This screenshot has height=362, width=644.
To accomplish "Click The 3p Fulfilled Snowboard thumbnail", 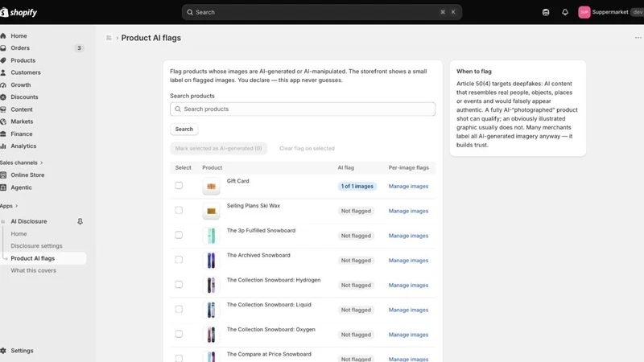I will [211, 236].
